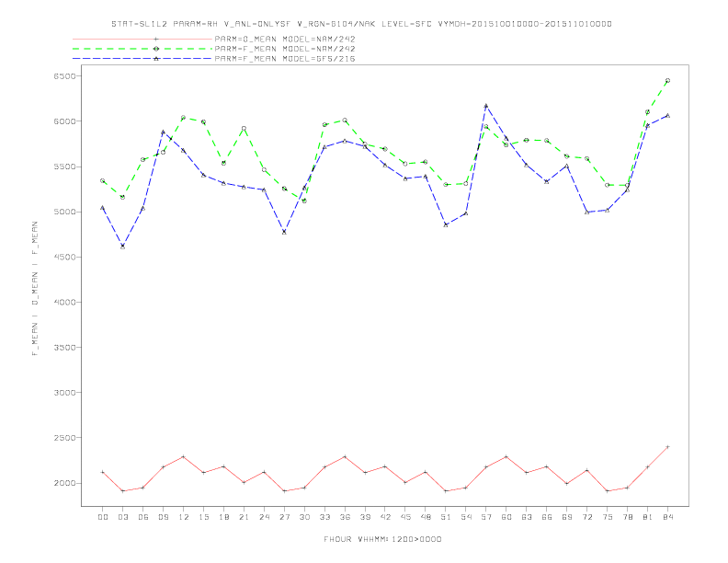728x563 pixels.
Task: Click the green dashed legend line sample
Action: [x=142, y=49]
